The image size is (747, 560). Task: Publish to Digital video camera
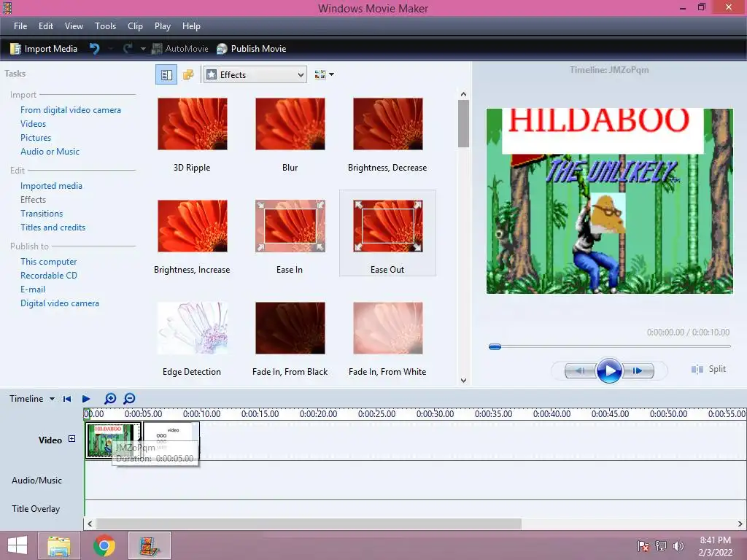(x=60, y=303)
